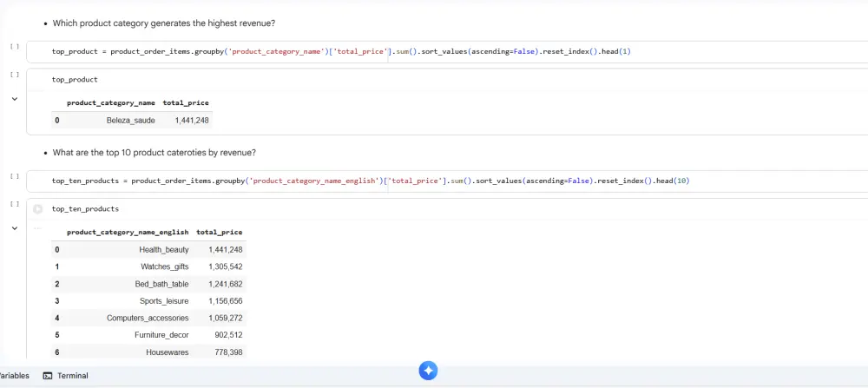
Task: Click the 1,241,682 value
Action: click(x=226, y=284)
